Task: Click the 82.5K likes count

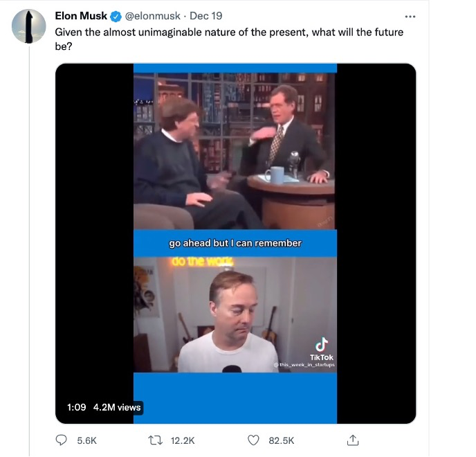Action: 282,440
